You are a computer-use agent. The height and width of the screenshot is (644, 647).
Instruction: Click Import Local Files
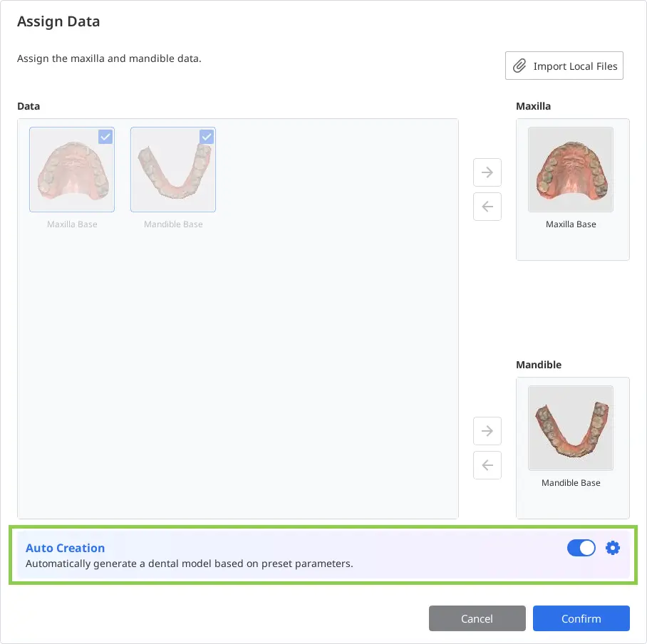pos(564,66)
